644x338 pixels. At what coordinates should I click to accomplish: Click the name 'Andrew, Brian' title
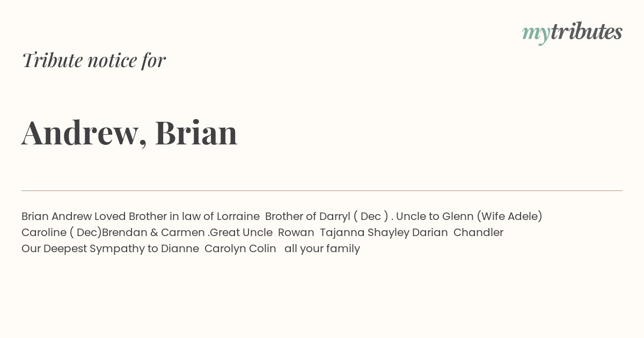(129, 133)
